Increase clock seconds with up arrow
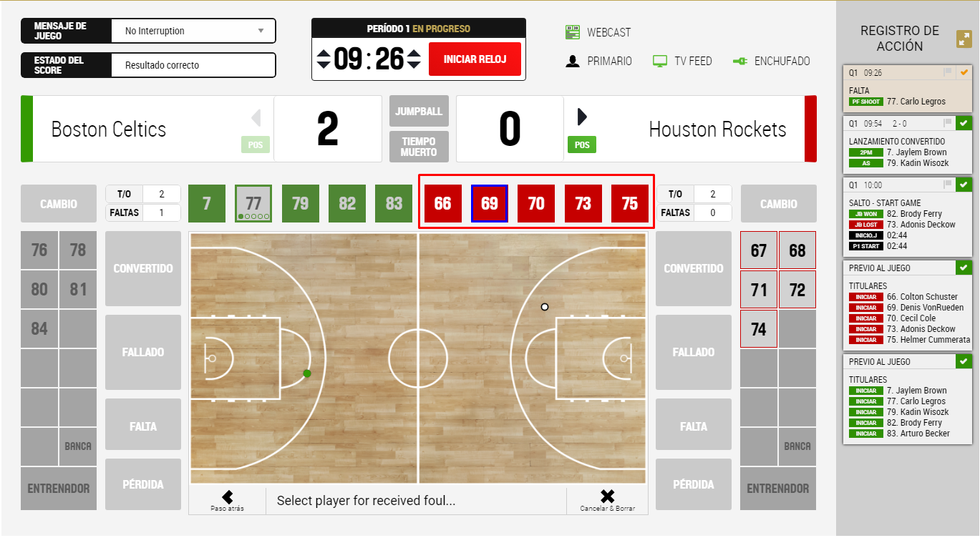 point(414,53)
